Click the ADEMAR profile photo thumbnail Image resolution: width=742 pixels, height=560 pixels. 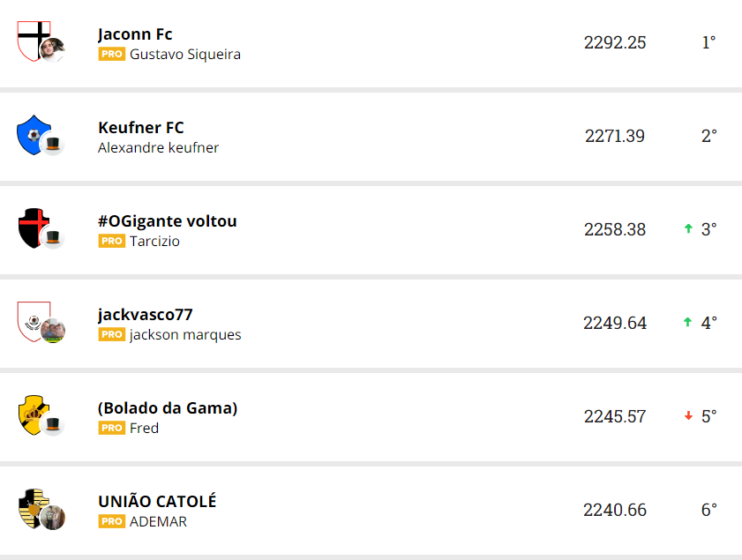click(53, 518)
